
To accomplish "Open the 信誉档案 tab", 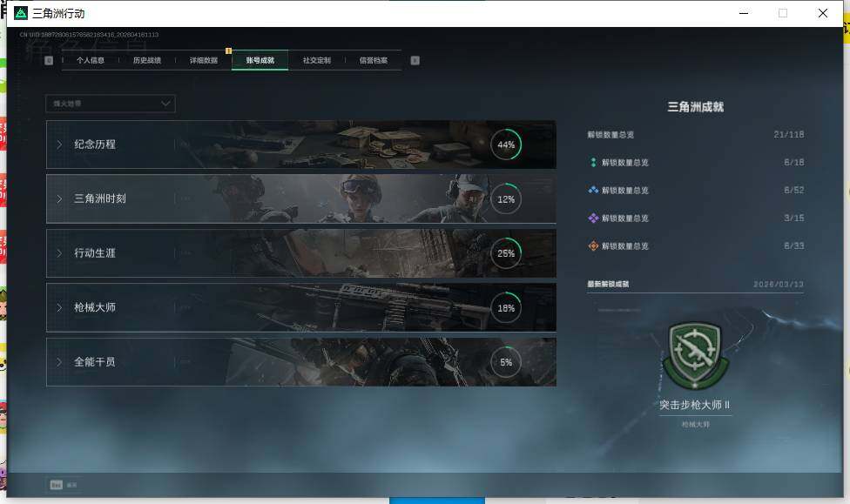I will tap(374, 60).
